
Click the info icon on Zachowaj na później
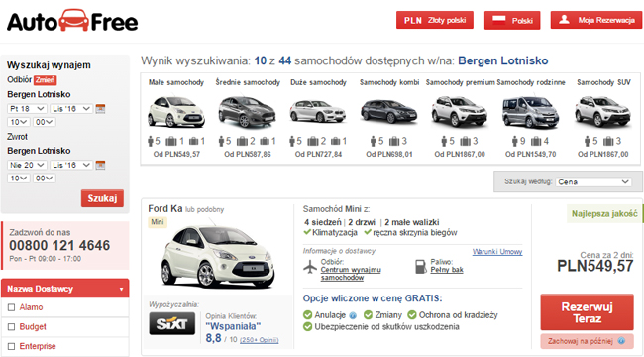point(621,341)
